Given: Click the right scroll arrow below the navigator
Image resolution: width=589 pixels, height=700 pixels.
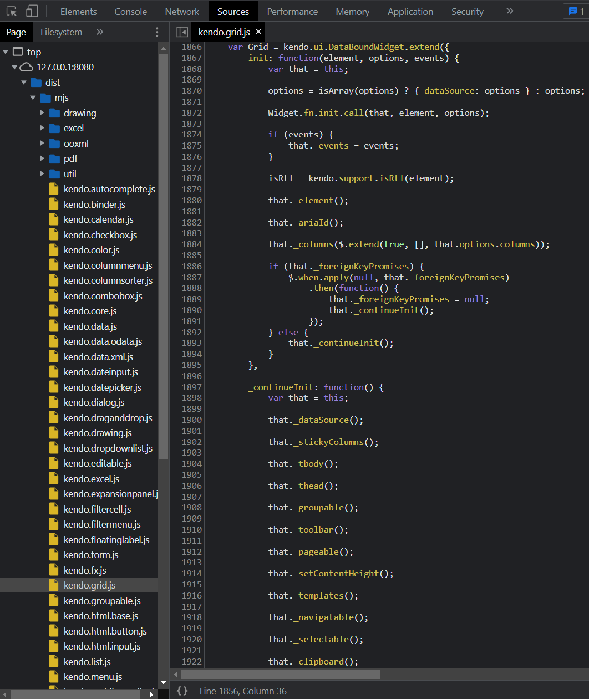Looking at the screenshot, I should pos(150,693).
